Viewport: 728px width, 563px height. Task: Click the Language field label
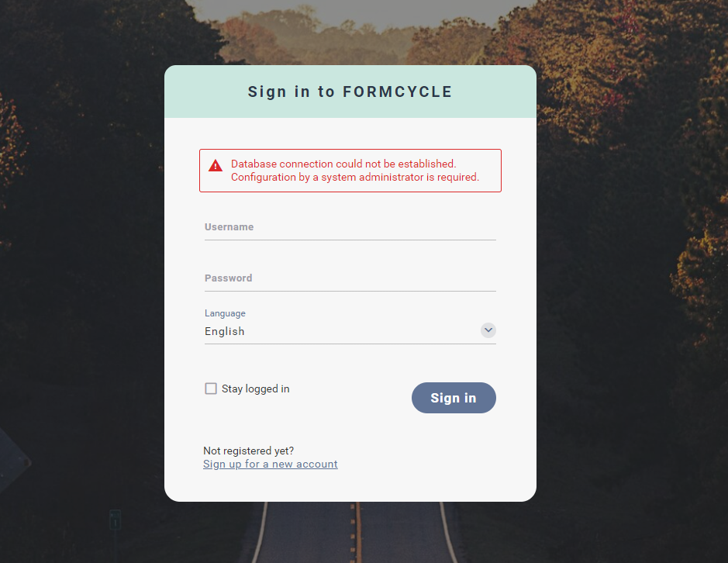coord(225,313)
